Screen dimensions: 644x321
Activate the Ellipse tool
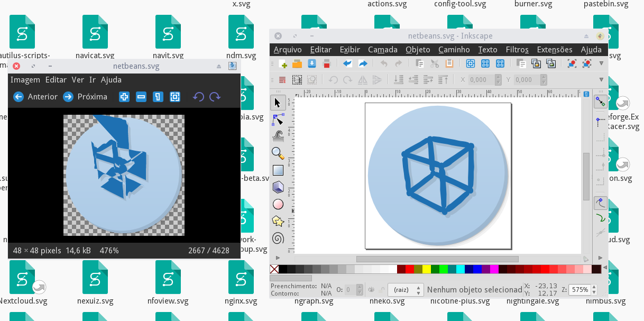(x=278, y=204)
